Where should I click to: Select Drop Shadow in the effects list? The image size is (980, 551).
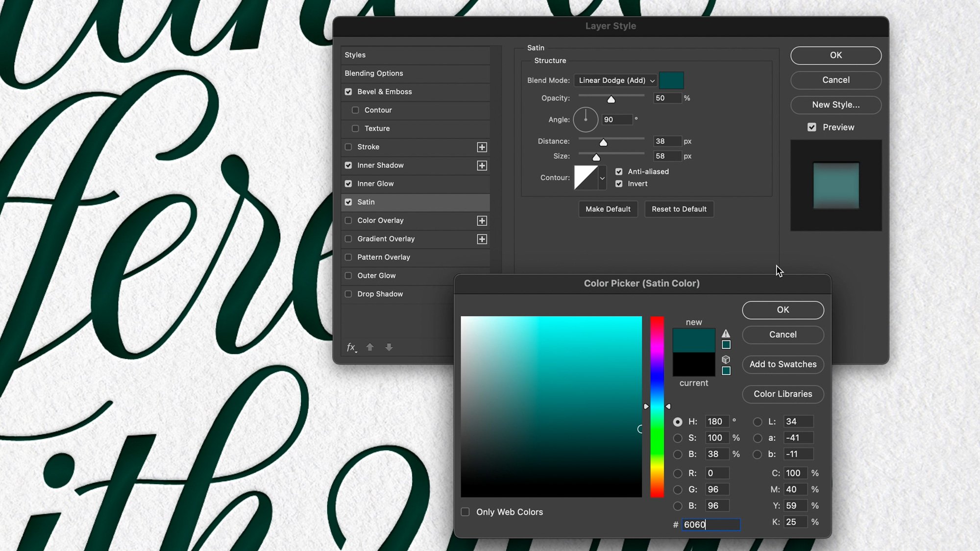tap(380, 294)
